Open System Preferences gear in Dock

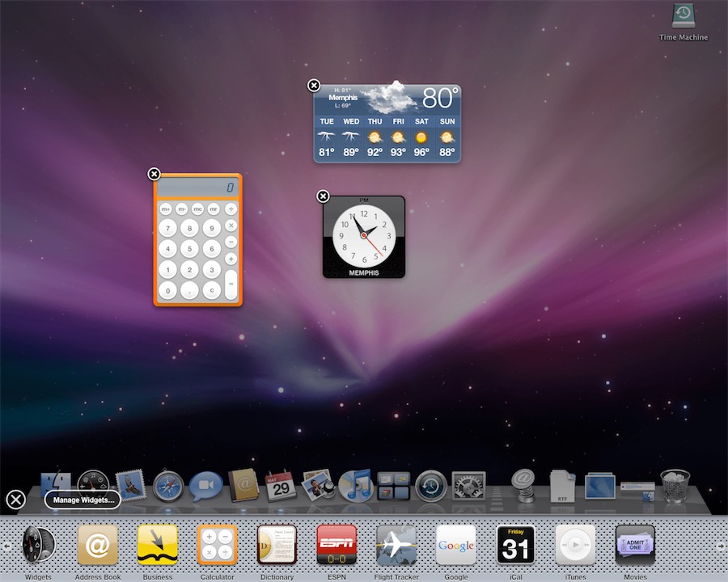click(x=468, y=486)
